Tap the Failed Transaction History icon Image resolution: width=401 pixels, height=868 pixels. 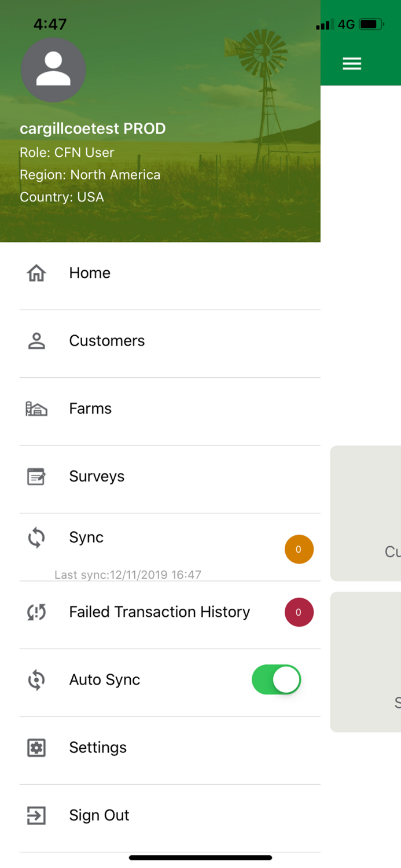click(x=36, y=612)
